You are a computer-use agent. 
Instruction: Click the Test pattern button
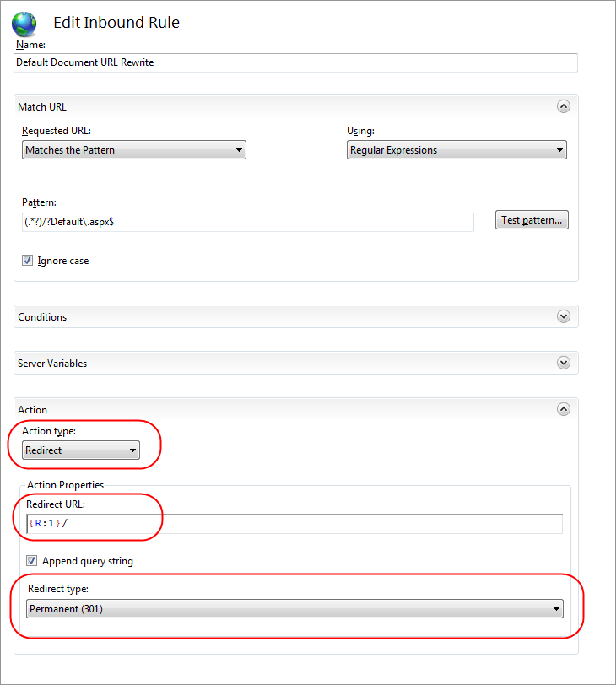[532, 219]
